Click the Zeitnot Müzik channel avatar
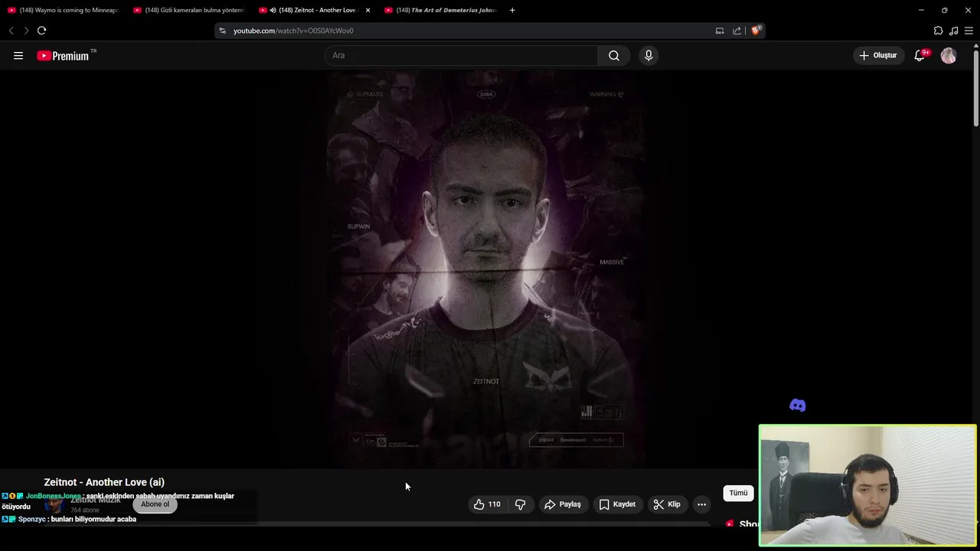Screen dimensions: 980x551 pos(54,505)
